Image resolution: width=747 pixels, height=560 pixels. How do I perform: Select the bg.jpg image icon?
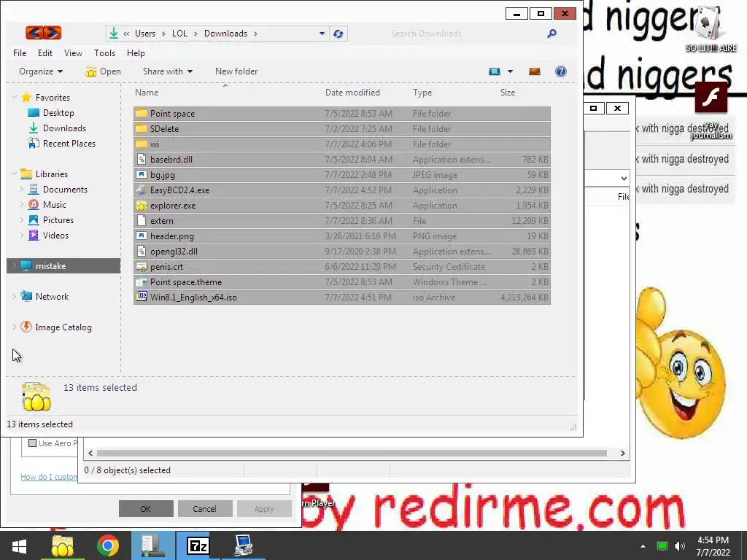pos(141,175)
